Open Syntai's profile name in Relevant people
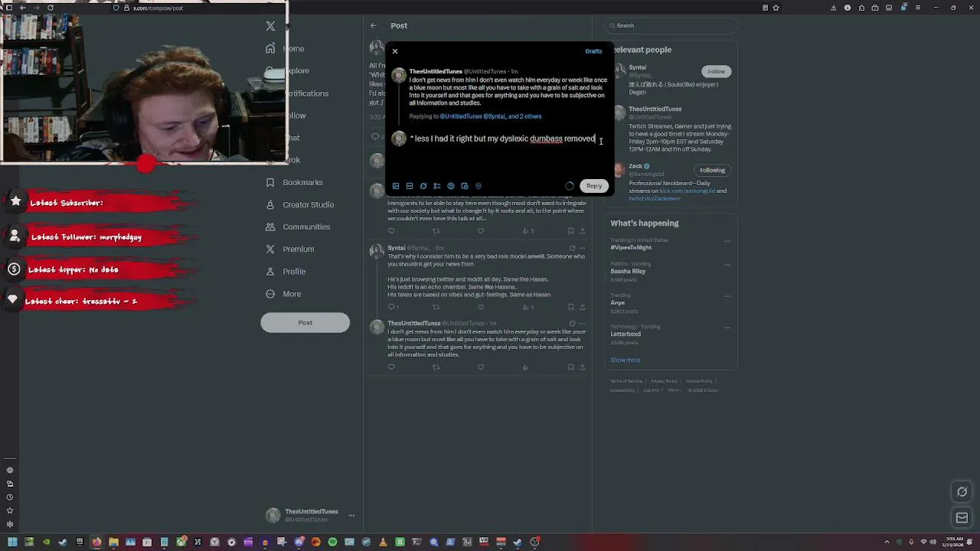The image size is (980, 551). [x=637, y=67]
